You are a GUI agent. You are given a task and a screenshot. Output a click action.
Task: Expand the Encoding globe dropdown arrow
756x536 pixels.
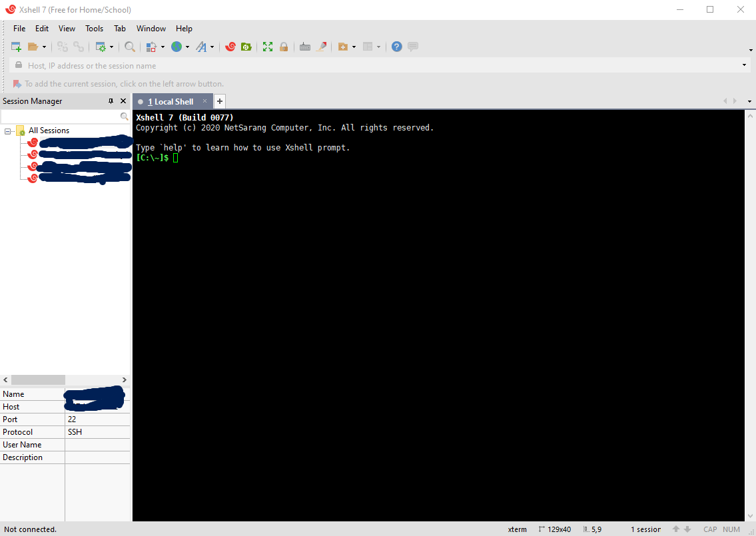[x=188, y=47]
